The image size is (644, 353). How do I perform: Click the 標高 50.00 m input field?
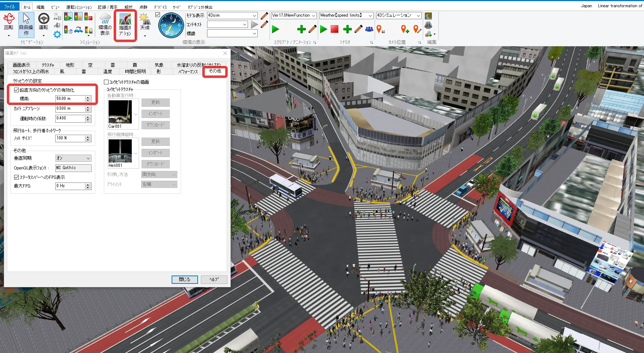(x=70, y=99)
